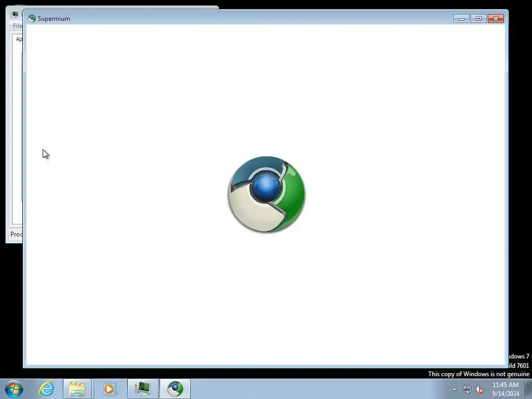Switch to Task Manager taskbar button
Viewport: 532px width, 399px height.
click(x=142, y=389)
